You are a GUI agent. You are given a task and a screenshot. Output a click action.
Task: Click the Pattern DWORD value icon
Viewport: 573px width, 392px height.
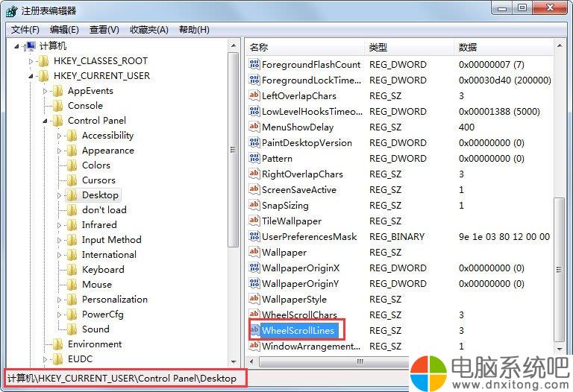tap(254, 159)
